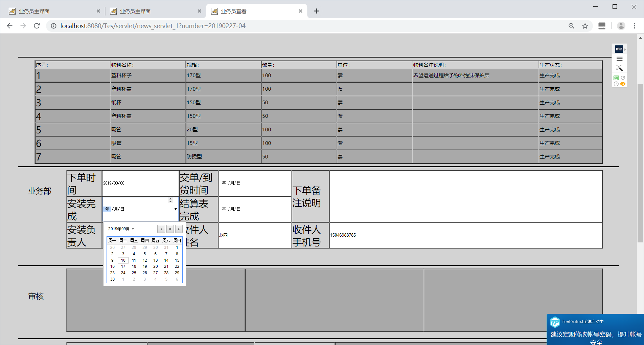Viewport: 644px width, 345px height.
Task: Click the TenProtect系统启动中 notification title
Action: 583,322
